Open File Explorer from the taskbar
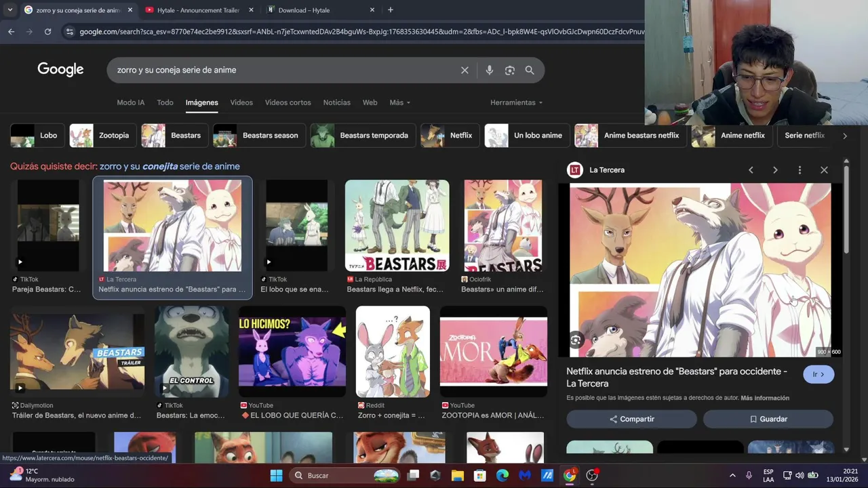 coord(458,475)
